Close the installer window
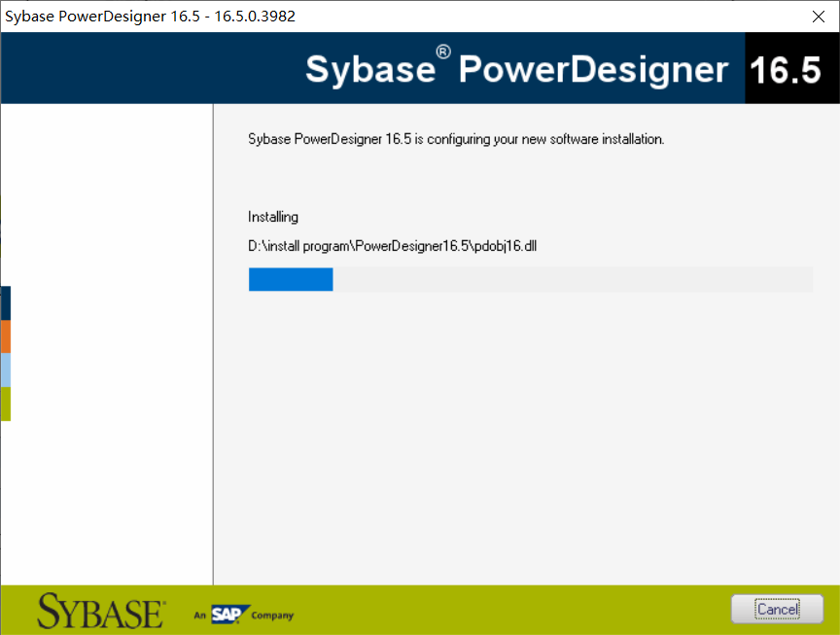Screen dimensions: 840x635 [818, 17]
